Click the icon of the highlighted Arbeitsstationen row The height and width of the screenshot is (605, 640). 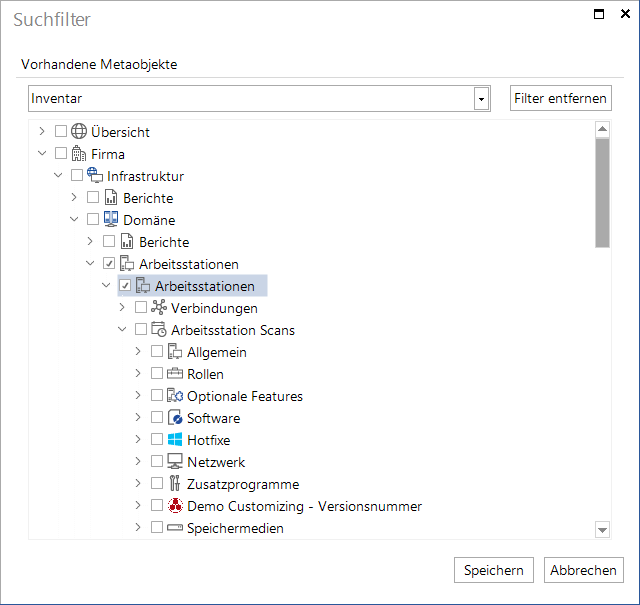pyautogui.click(x=143, y=285)
